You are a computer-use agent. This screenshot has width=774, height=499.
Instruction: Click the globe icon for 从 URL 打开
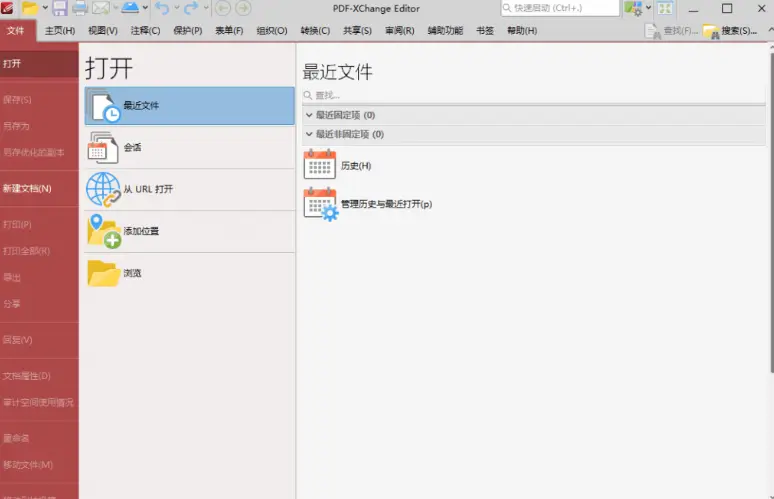click(103, 190)
